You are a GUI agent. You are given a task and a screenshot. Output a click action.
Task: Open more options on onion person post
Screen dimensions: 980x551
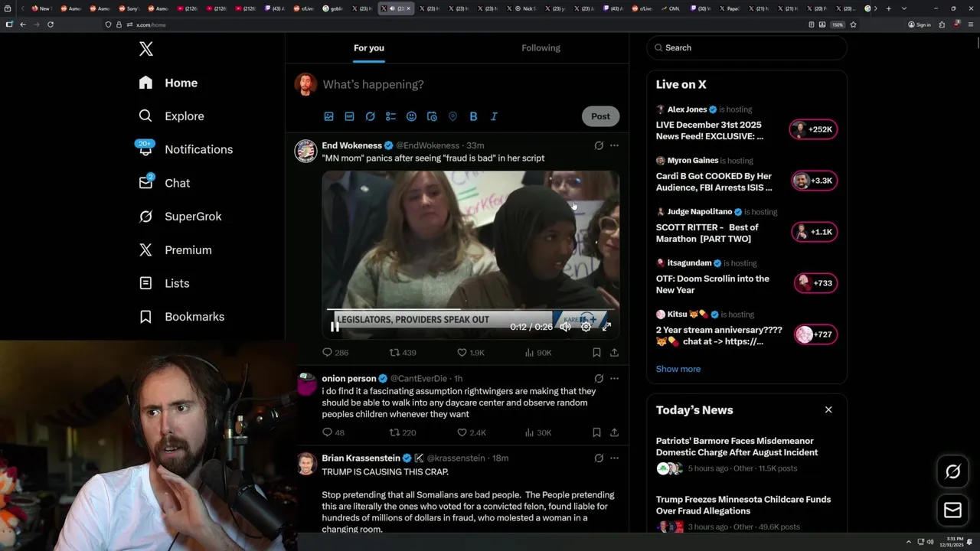coord(614,378)
